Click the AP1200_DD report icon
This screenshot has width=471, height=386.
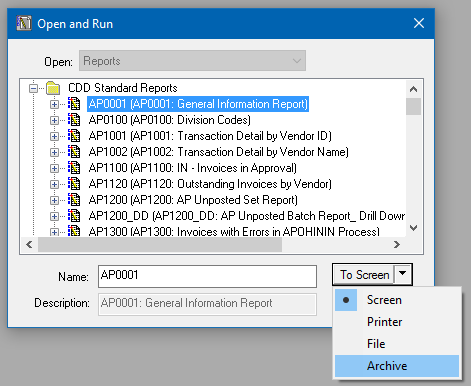click(74, 216)
